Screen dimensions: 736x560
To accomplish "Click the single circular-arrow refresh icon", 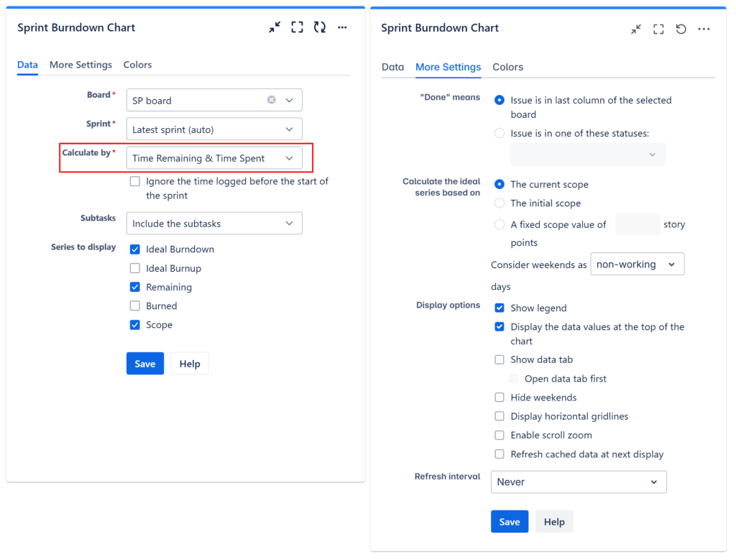I will tap(681, 29).
